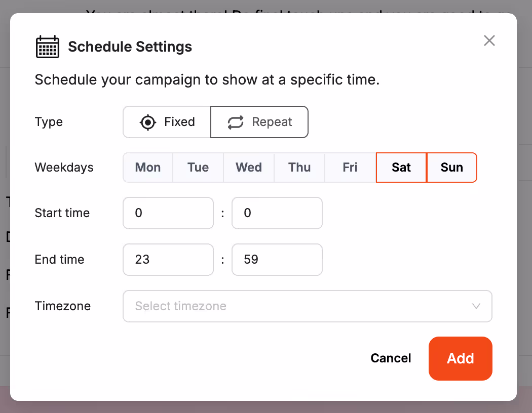Toggle Wed weekday on

tap(249, 168)
